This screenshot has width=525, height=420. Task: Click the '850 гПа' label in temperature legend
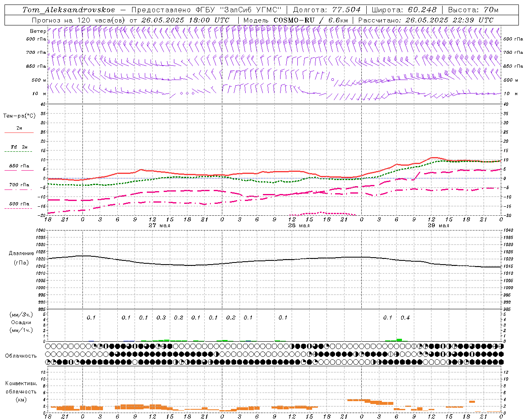pyautogui.click(x=19, y=166)
